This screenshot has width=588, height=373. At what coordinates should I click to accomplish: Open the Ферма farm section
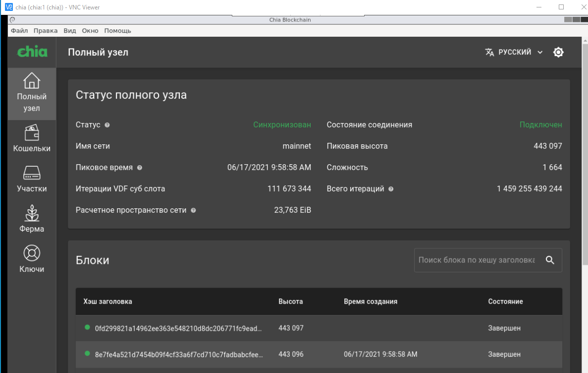tap(32, 219)
